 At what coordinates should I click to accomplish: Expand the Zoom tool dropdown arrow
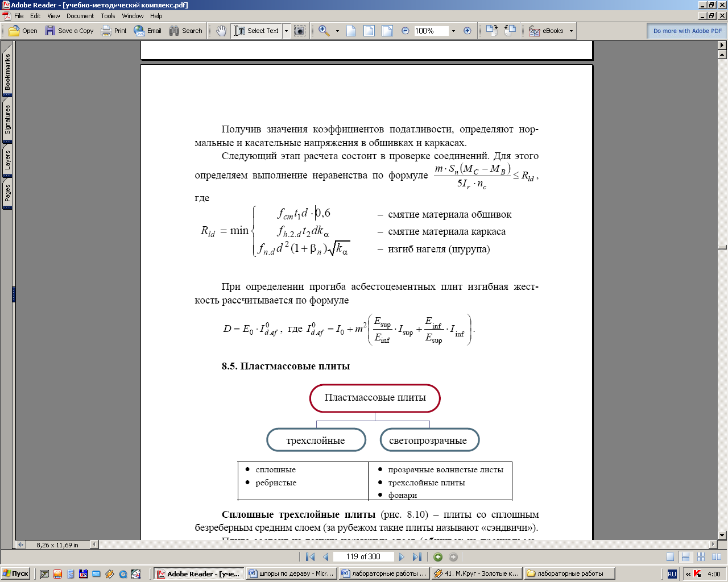(x=337, y=31)
